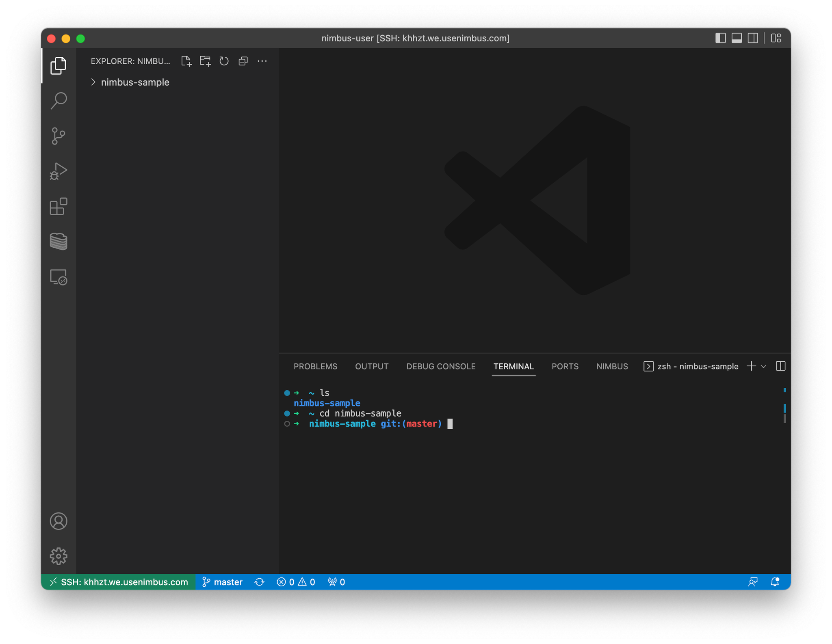The width and height of the screenshot is (832, 644).
Task: Click the git:(master) prompt text
Action: 411,424
